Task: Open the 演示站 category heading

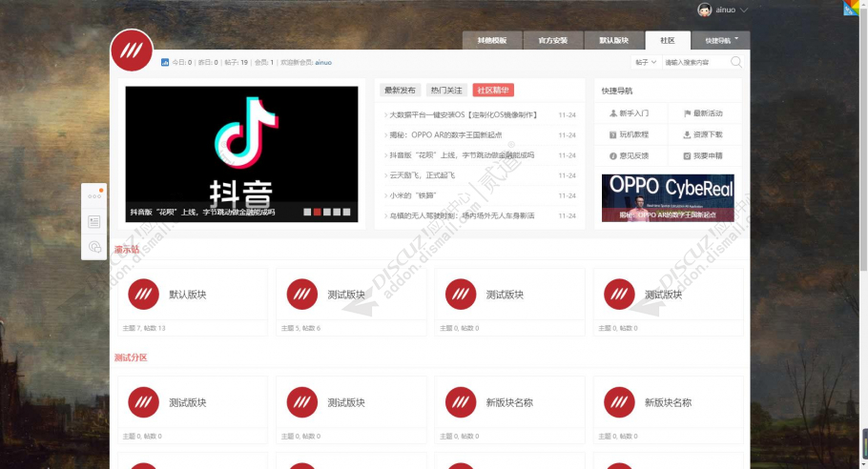Action: pos(127,250)
